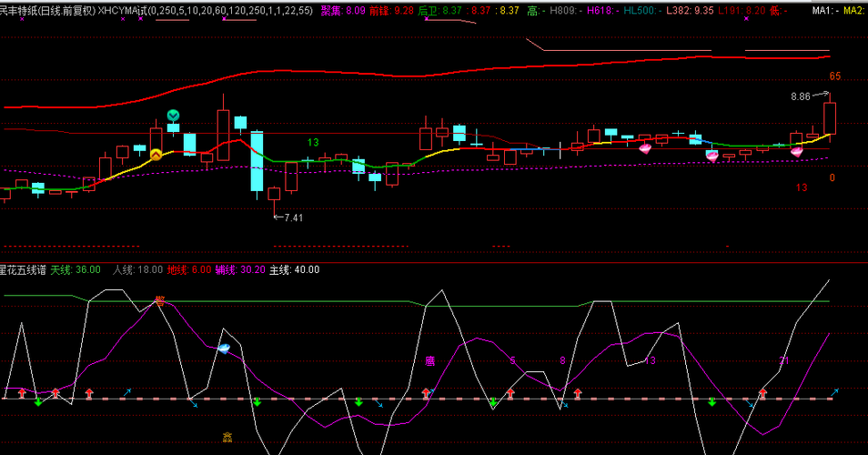
Task: Click the leftmost red up arrow signal
Action: pyautogui.click(x=22, y=393)
